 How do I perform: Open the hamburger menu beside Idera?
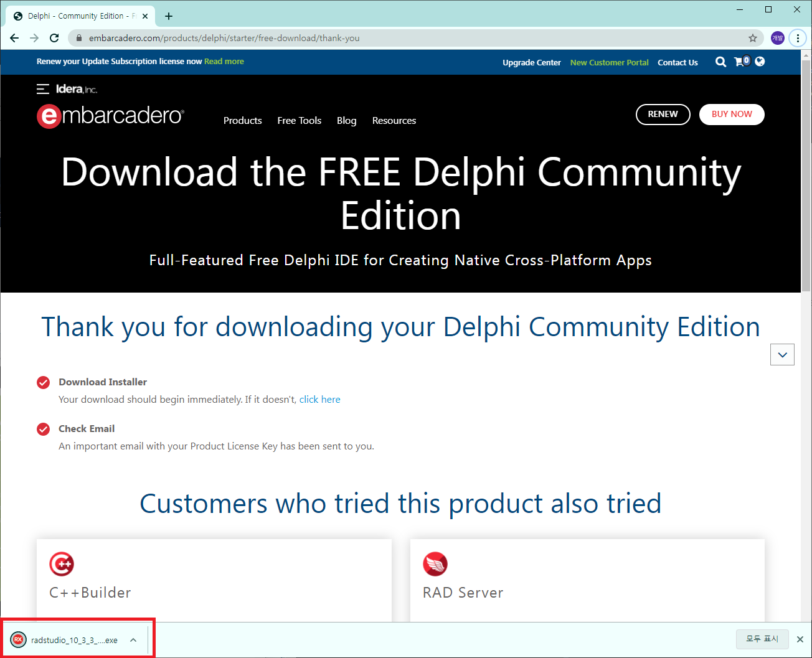(x=43, y=89)
